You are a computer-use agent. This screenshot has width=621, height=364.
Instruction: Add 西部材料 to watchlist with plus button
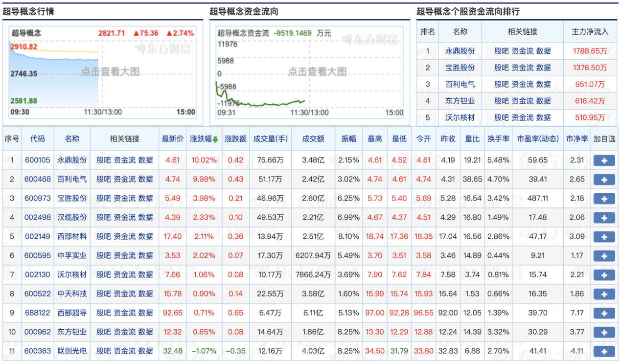coord(604,237)
